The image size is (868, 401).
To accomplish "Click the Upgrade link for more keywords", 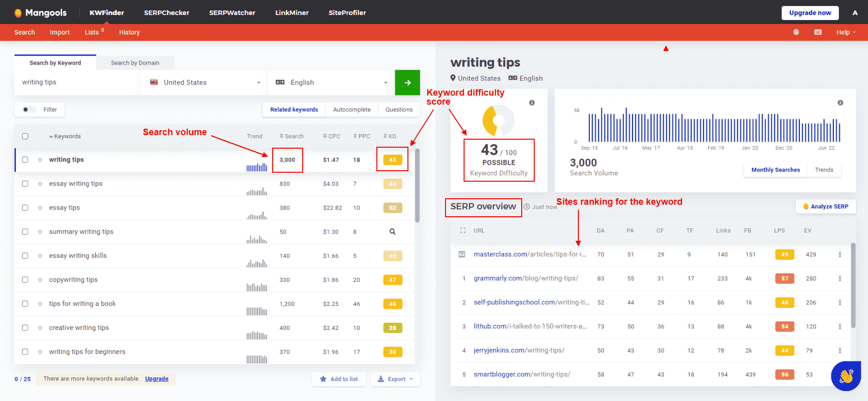I will click(x=157, y=379).
